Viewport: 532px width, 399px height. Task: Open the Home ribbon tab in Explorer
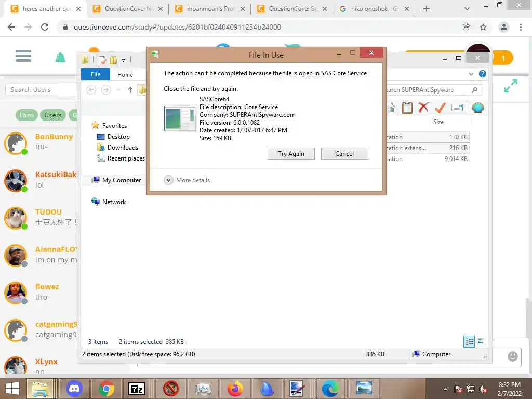click(x=125, y=75)
